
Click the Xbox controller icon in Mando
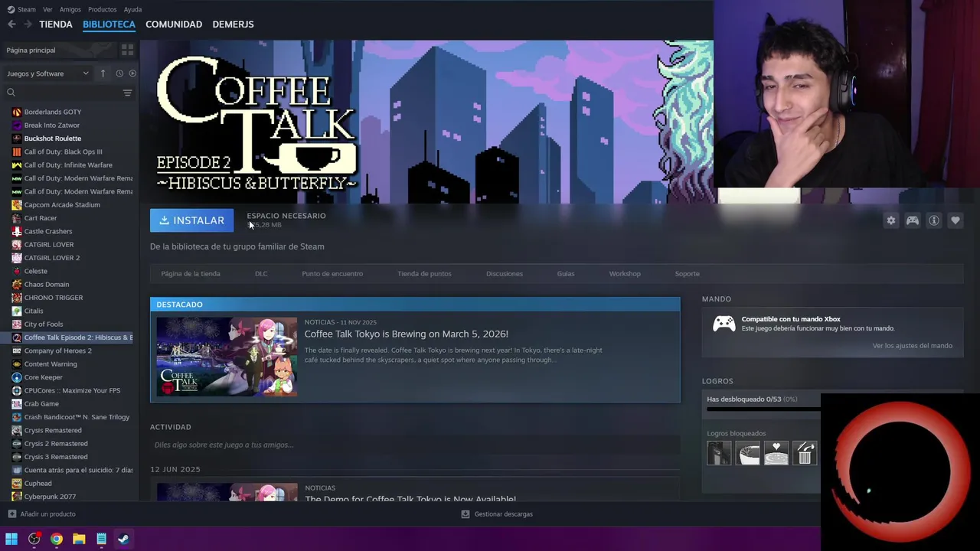pyautogui.click(x=724, y=324)
